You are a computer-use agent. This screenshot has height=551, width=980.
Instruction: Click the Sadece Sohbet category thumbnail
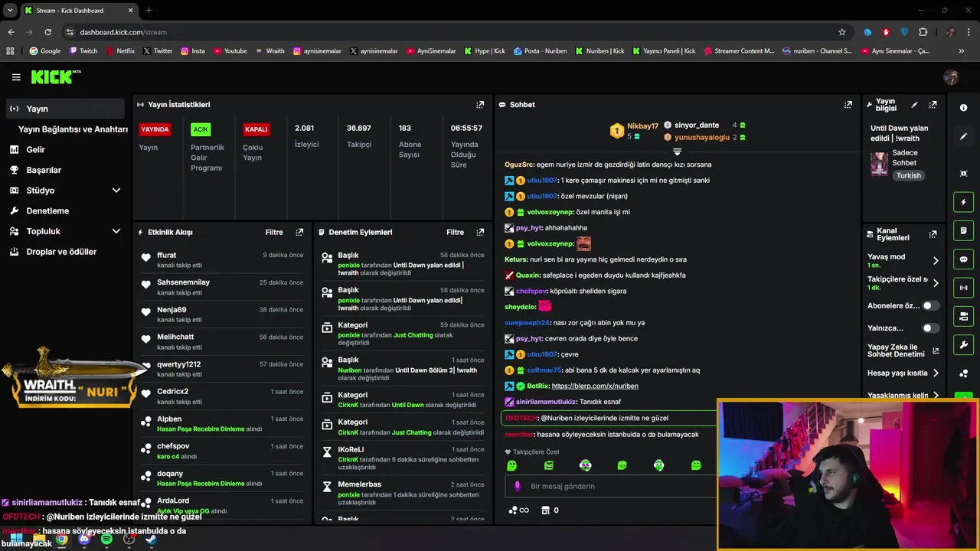point(879,164)
